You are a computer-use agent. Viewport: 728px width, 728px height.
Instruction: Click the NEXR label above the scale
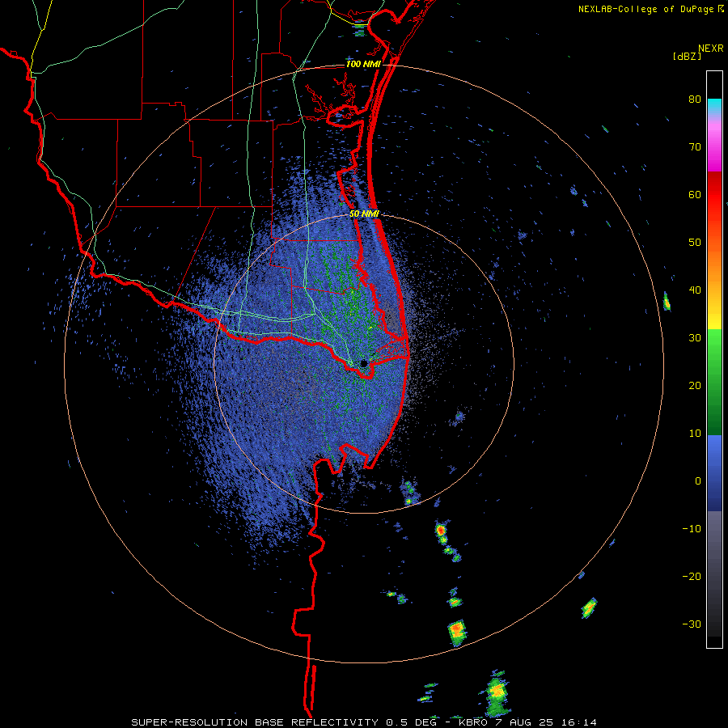[x=711, y=49]
